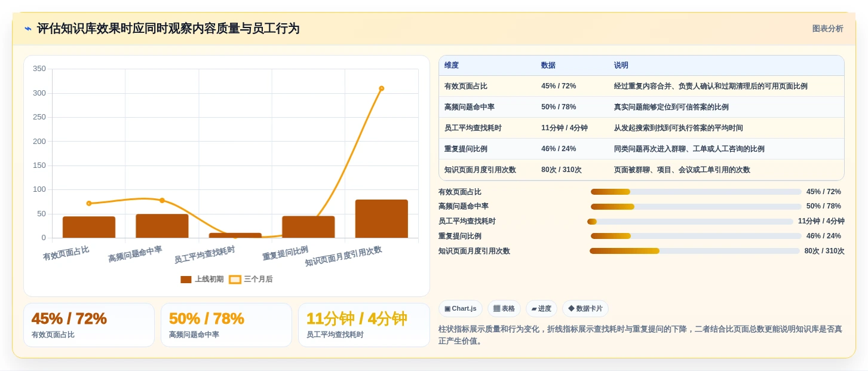Click the Chart.js tag chip

(x=460, y=309)
